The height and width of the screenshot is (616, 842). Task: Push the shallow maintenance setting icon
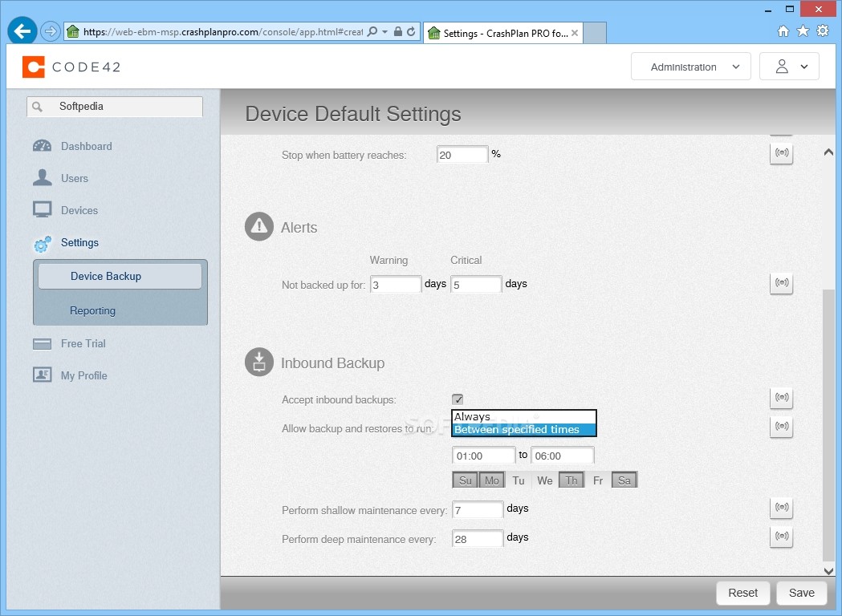[781, 508]
